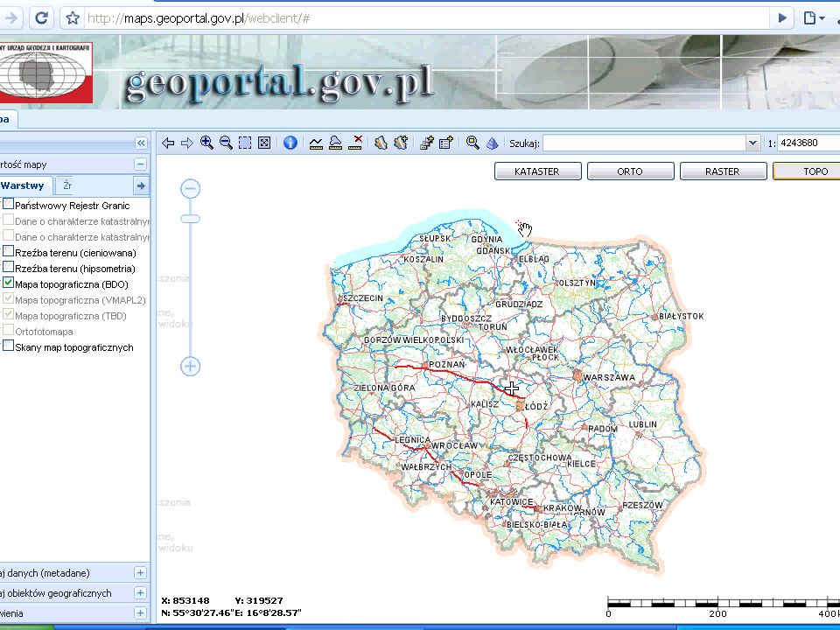Click the geoportal globe logo
This screenshot has height=630, width=840.
[x=45, y=73]
